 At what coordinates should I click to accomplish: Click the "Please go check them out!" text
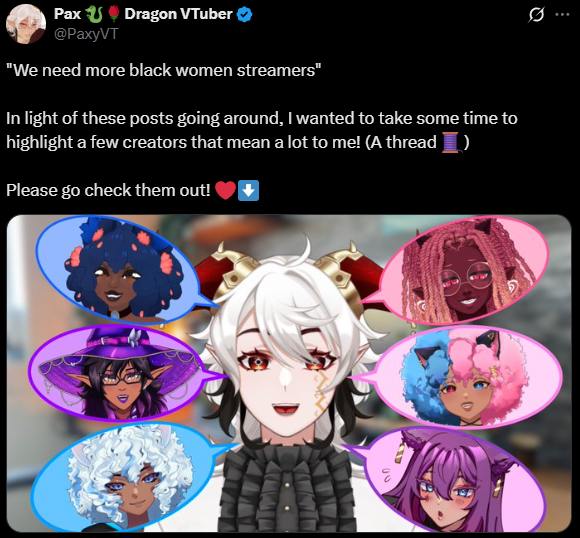tap(108, 191)
